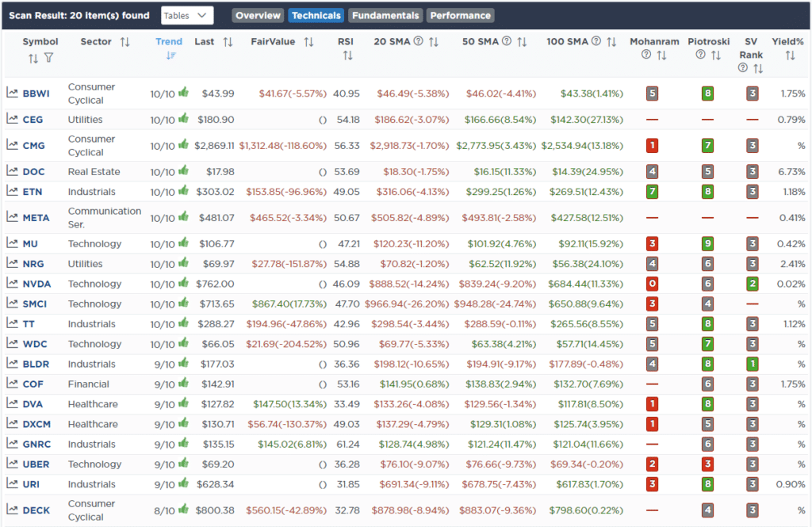The image size is (812, 527).
Task: Click the 20 SMA help icon
Action: click(x=419, y=41)
